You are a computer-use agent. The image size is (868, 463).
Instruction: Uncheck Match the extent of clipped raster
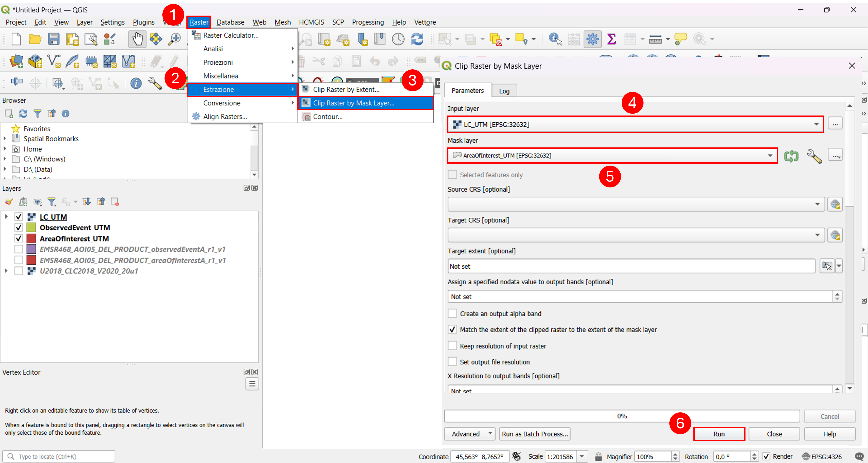tap(452, 329)
